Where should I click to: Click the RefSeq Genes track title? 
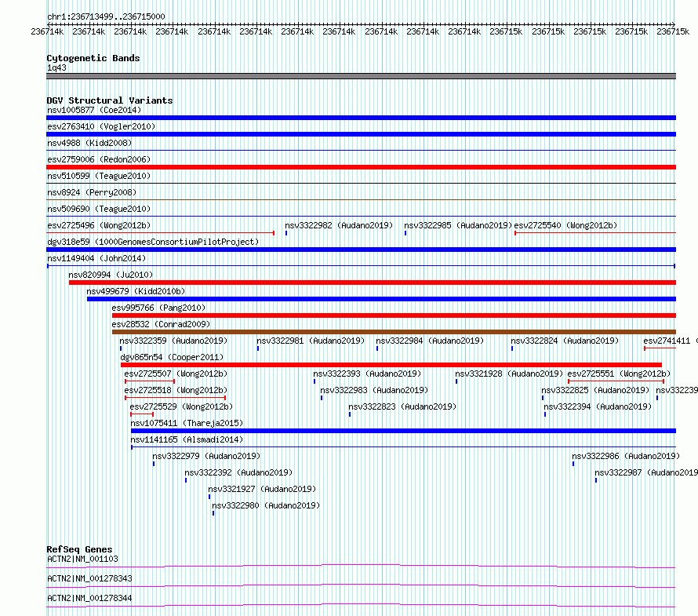click(79, 549)
